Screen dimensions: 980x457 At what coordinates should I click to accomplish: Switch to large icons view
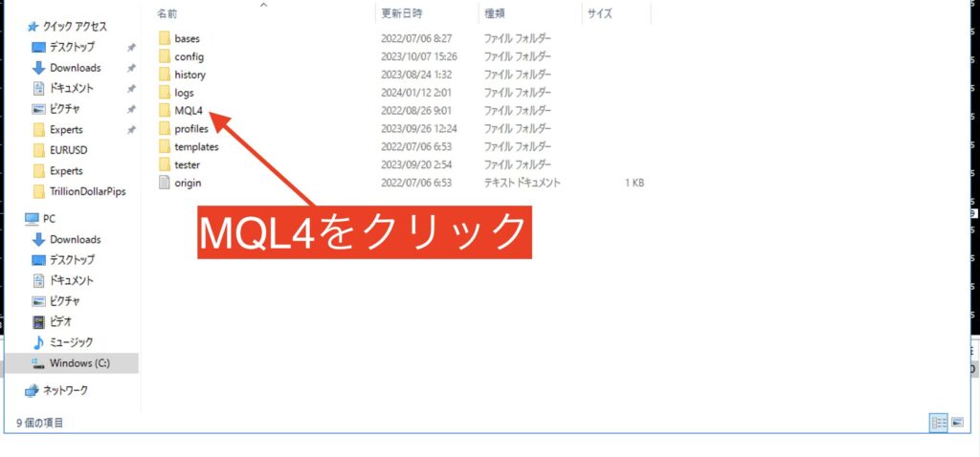(957, 423)
